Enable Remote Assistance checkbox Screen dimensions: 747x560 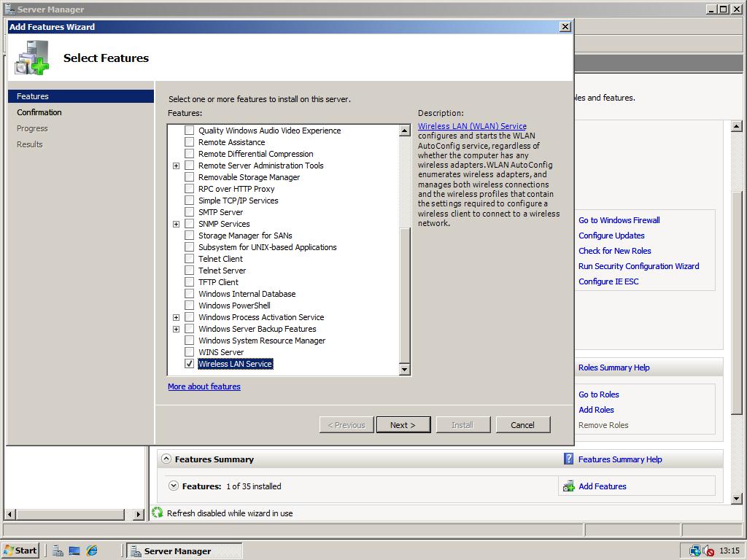pos(189,142)
